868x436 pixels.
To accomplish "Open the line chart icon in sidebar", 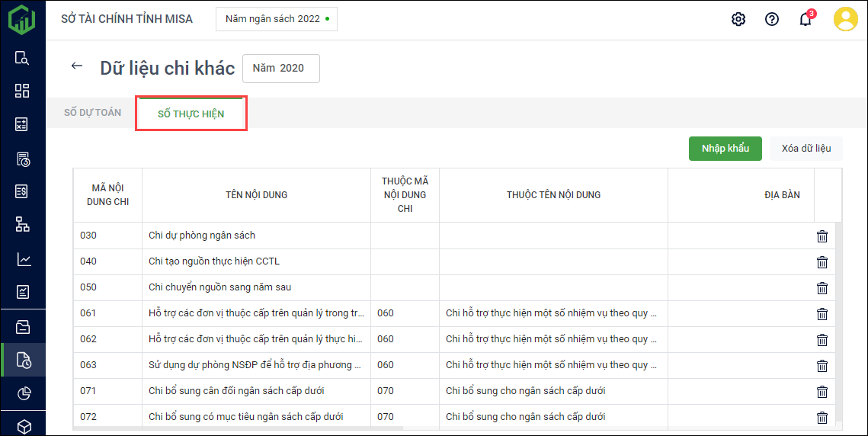I will (x=24, y=259).
